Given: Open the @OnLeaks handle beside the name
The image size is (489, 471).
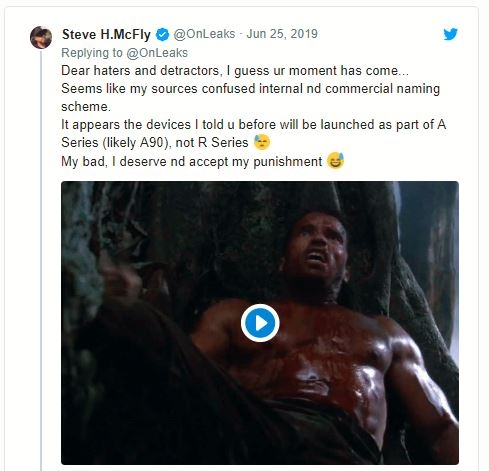Looking at the screenshot, I should [x=204, y=34].
